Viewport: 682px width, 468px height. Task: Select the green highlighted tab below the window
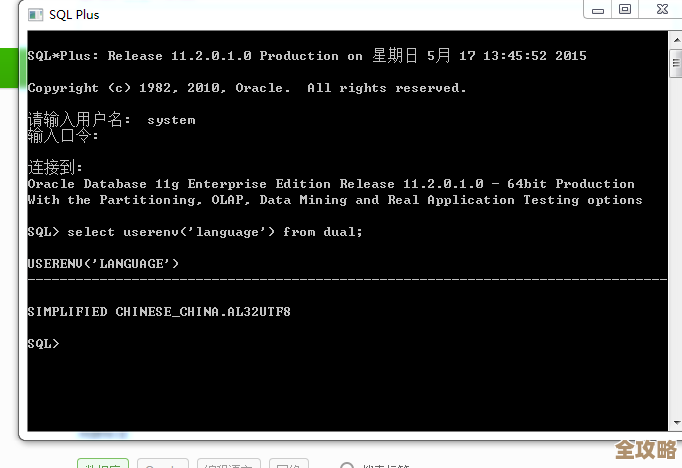pyautogui.click(x=104, y=464)
